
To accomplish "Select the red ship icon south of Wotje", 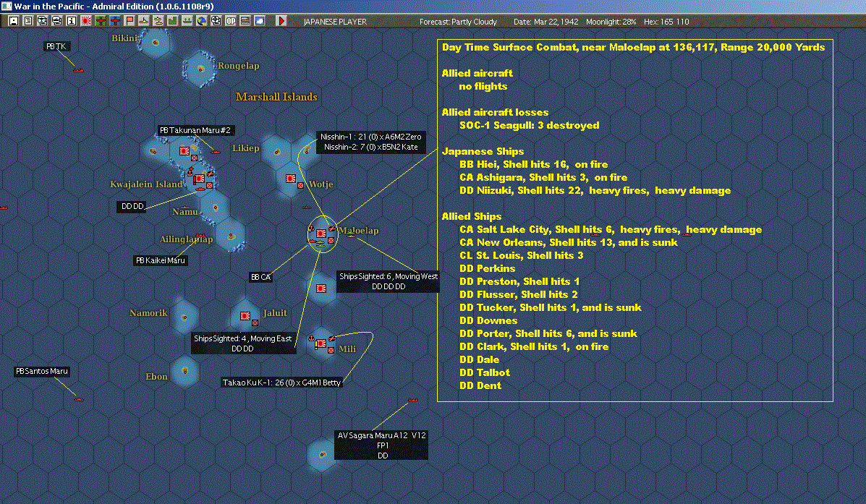I will 307,207.
